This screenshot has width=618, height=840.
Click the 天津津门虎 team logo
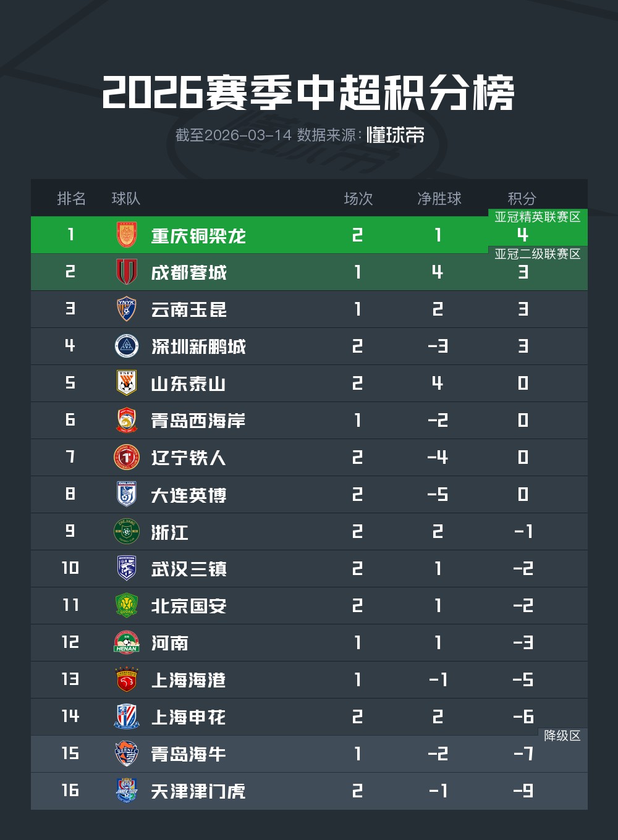[127, 791]
